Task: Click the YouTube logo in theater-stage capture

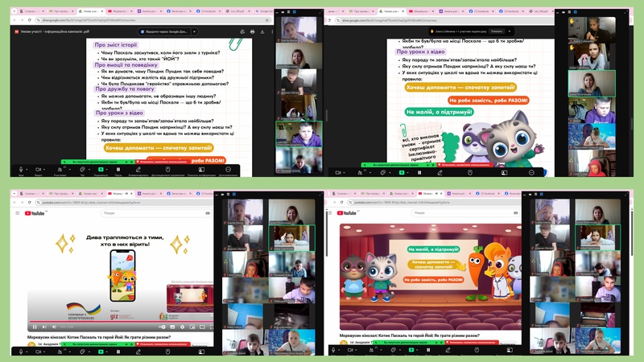Action: click(347, 213)
